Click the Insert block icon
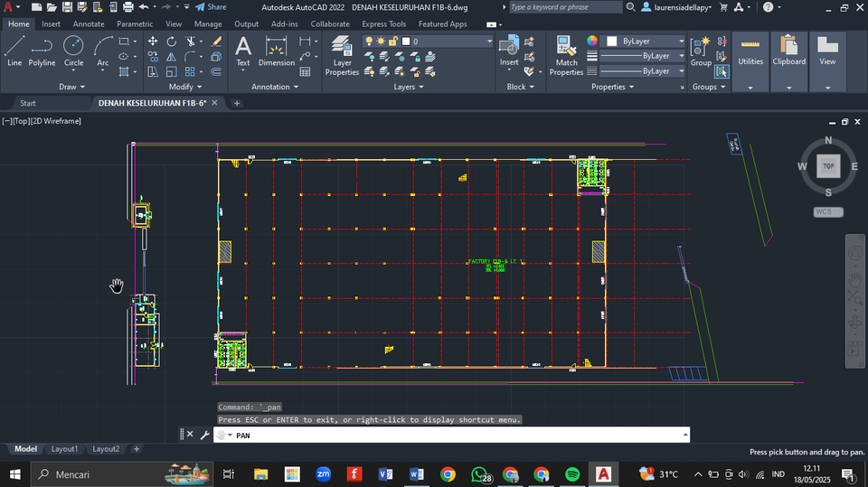The height and width of the screenshot is (487, 868). (x=509, y=51)
